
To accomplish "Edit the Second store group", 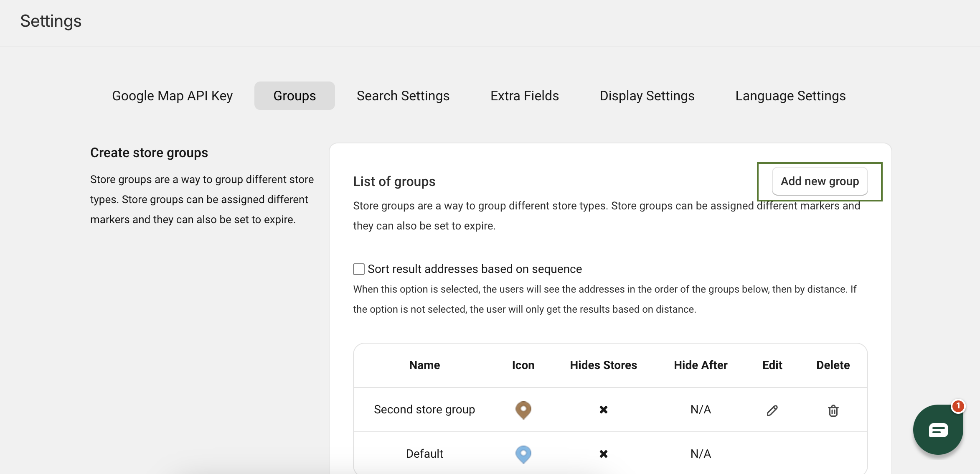I will tap(772, 410).
